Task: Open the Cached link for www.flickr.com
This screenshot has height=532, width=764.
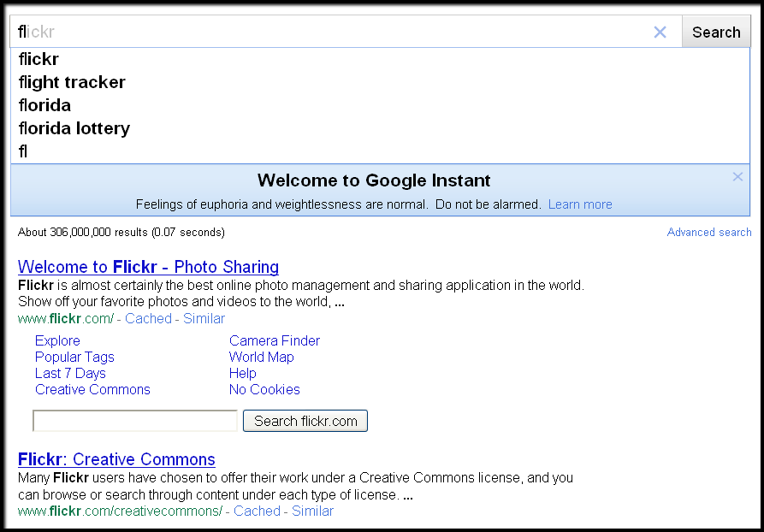Action: 148,318
